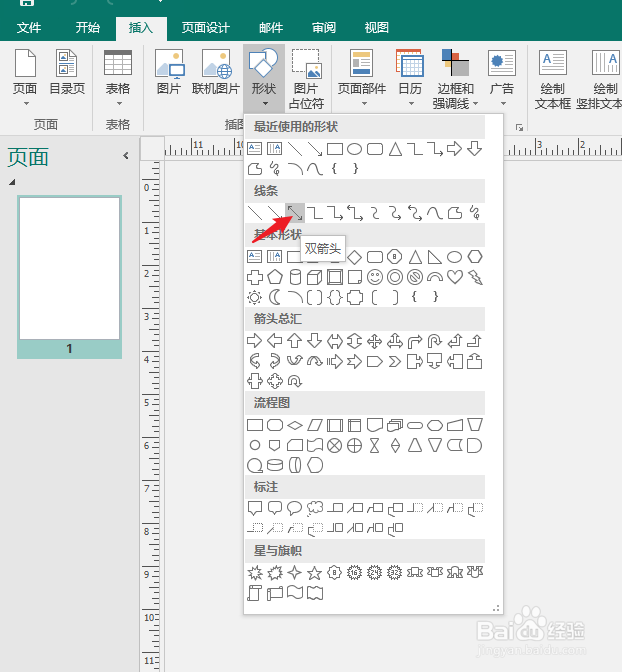This screenshot has height=672, width=622.
Task: Choose the lightning bolt shape
Action: click(x=475, y=277)
